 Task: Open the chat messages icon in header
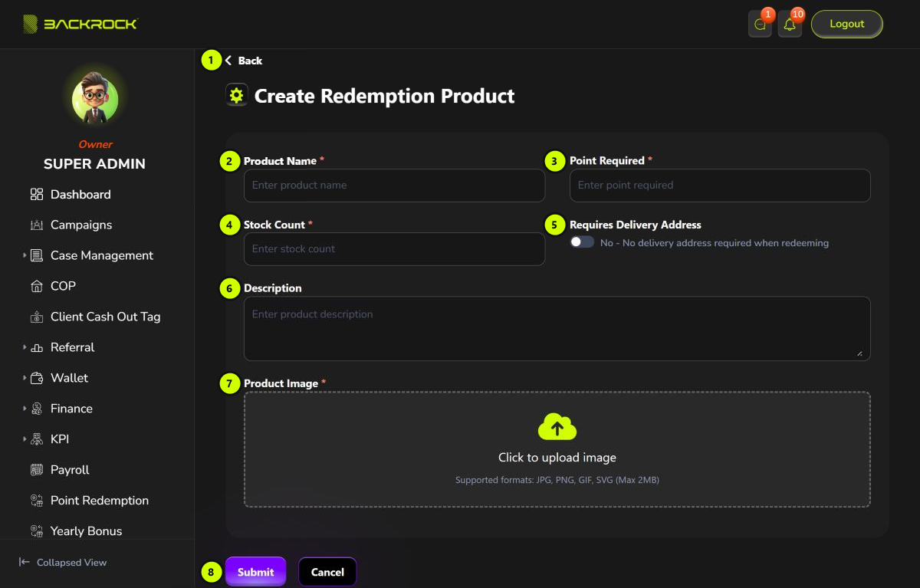pos(760,25)
